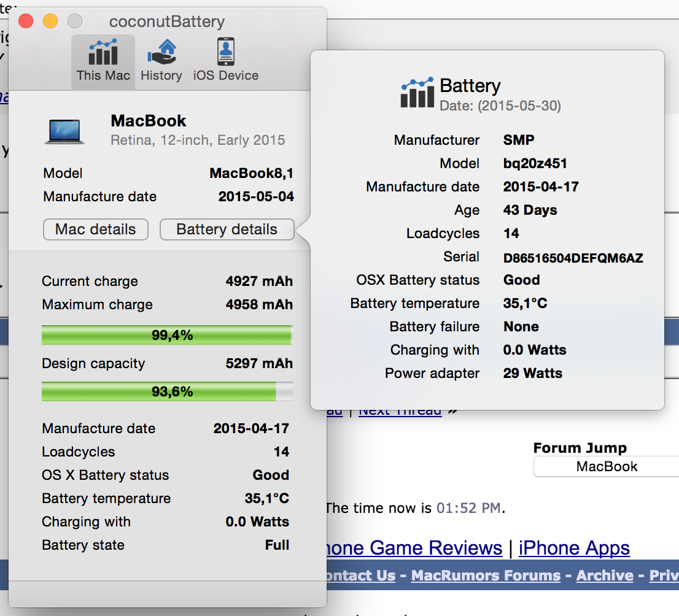Click the popover Loadcycles value 14
This screenshot has width=679, height=616.
click(x=511, y=233)
